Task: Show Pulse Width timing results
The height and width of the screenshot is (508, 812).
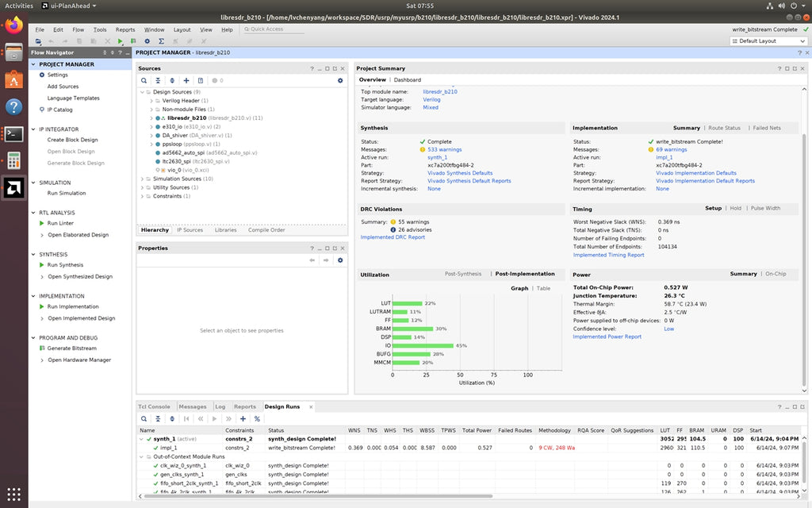Action: pos(765,208)
